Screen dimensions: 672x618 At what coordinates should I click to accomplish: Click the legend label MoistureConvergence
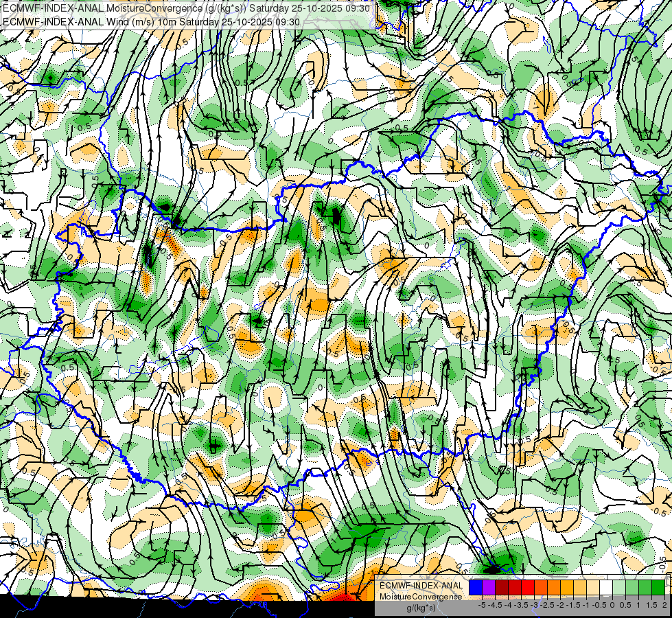pos(421,597)
